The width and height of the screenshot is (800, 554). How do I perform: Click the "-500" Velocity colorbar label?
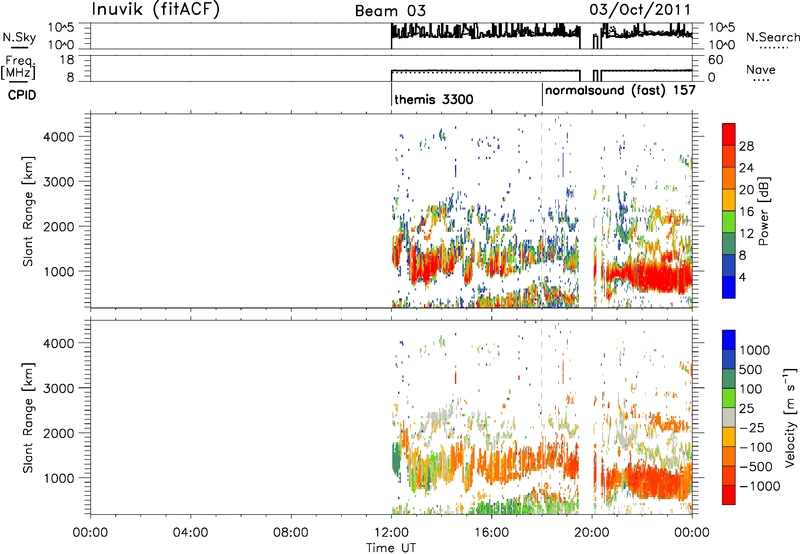pyautogui.click(x=756, y=467)
